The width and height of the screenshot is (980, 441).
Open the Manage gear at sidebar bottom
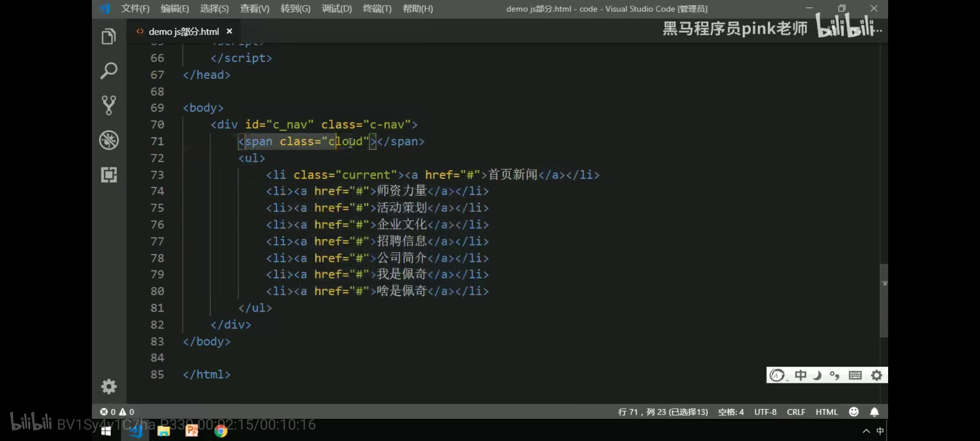(109, 386)
